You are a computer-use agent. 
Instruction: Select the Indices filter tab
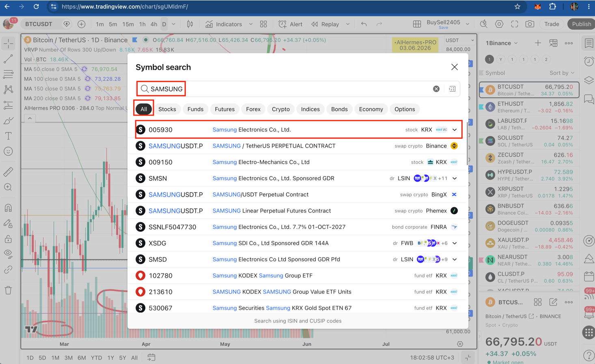(310, 109)
